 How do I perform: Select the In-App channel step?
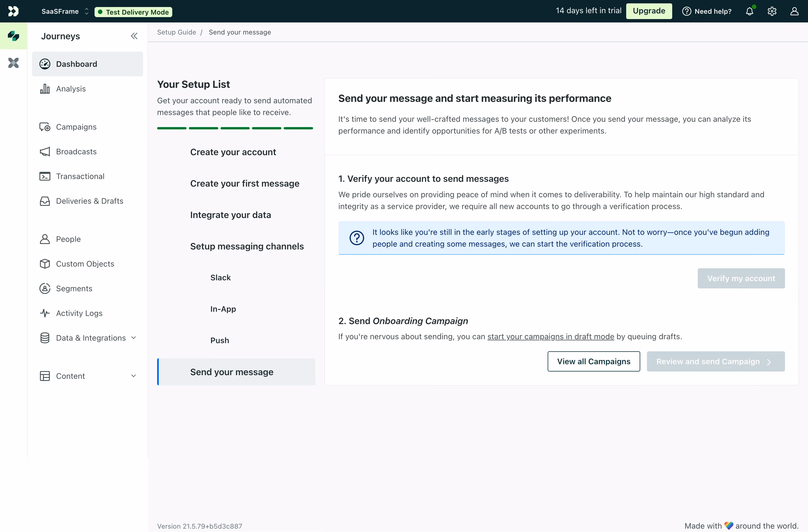(x=236, y=309)
